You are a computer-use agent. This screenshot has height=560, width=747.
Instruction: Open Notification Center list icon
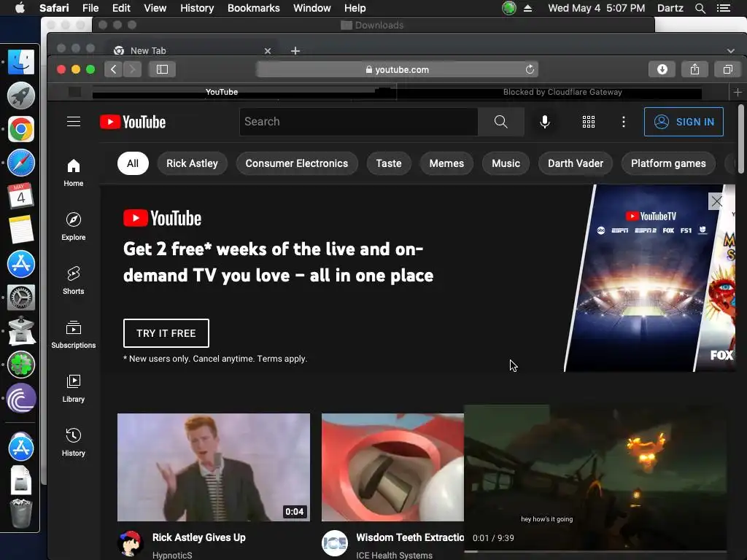(x=723, y=8)
